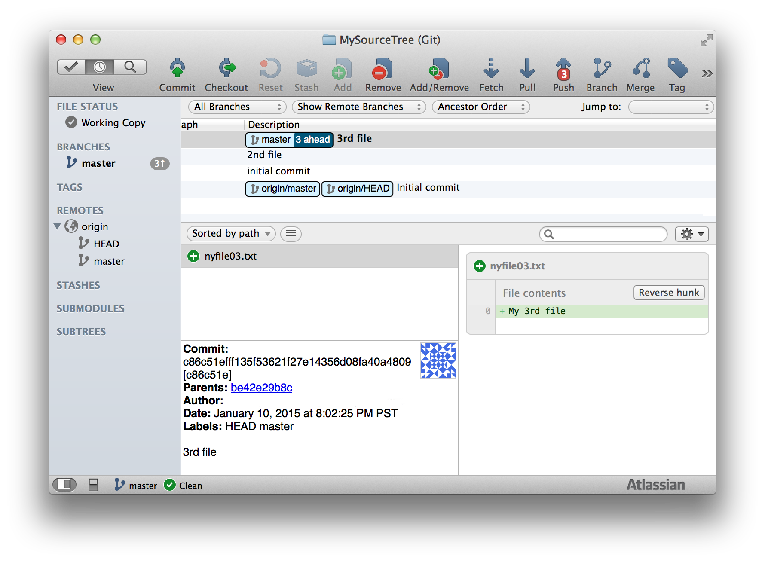Pull changes with the Pull icon
The width and height of the screenshot is (765, 562).
(527, 75)
